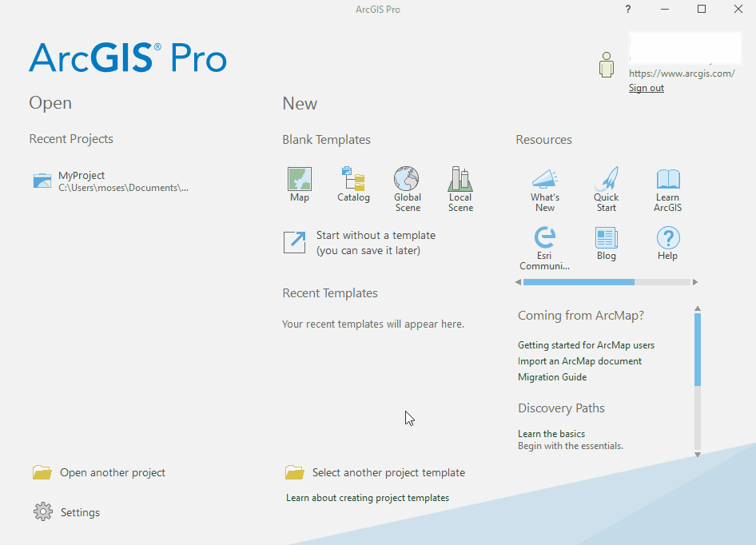
Task: Open the Blog resource icon
Action: pos(606,238)
